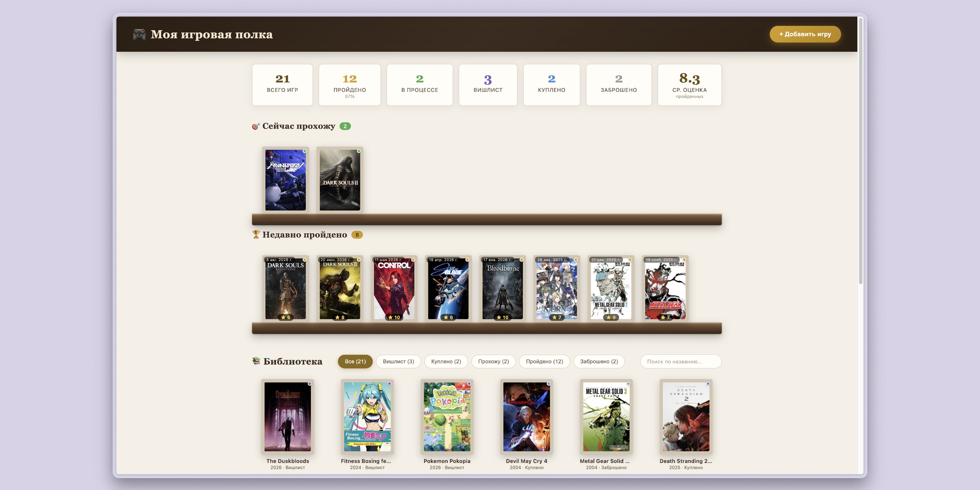980x490 pixels.
Task: Filter library by Заброшено (2)
Action: pyautogui.click(x=599, y=361)
